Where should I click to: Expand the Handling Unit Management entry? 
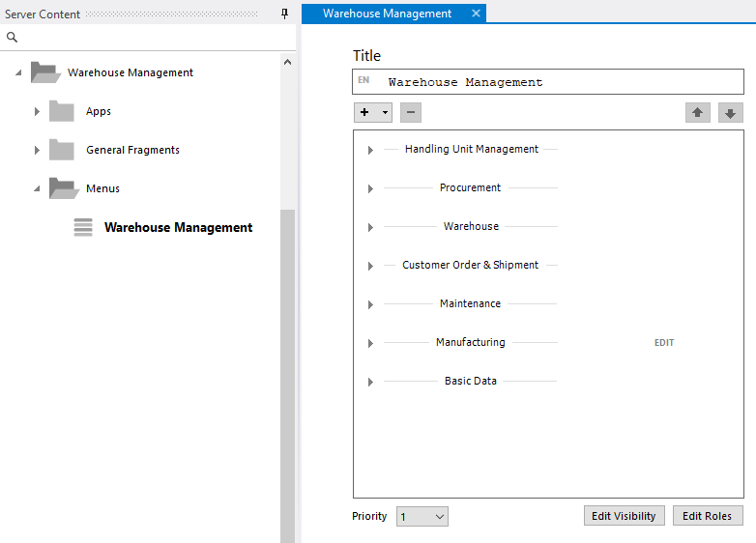pos(370,150)
